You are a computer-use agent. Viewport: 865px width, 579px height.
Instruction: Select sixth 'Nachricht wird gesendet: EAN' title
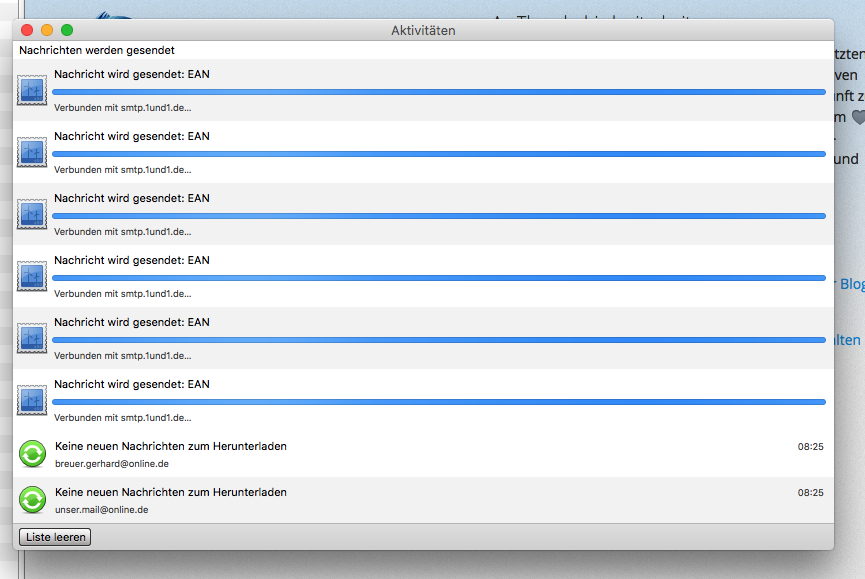tap(132, 384)
